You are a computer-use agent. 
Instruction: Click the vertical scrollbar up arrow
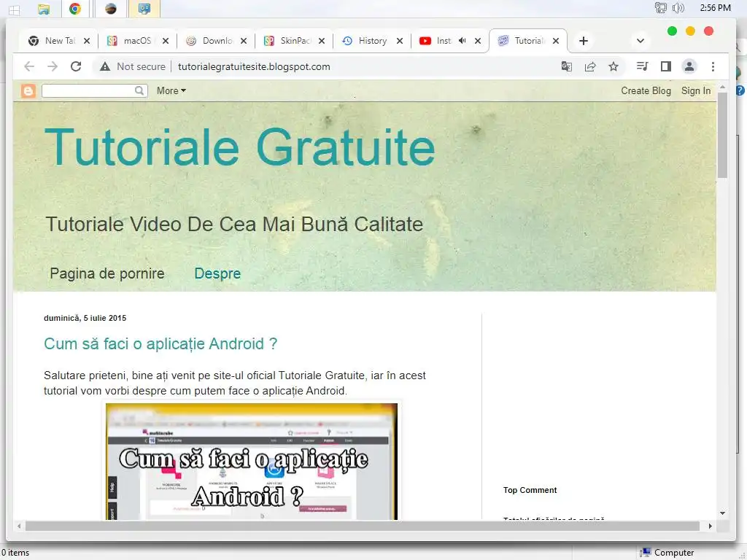[722, 87]
